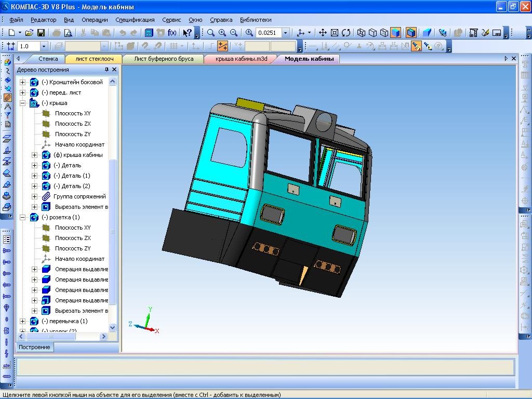
Task: Select the Mates paperclip tool in left sidebar
Action: tap(7, 98)
